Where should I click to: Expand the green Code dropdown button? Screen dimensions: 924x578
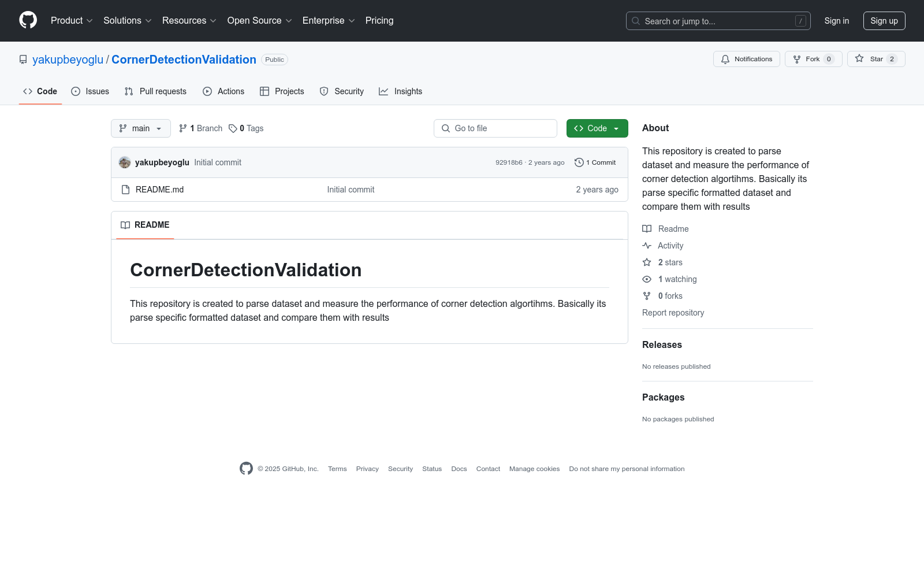point(597,128)
